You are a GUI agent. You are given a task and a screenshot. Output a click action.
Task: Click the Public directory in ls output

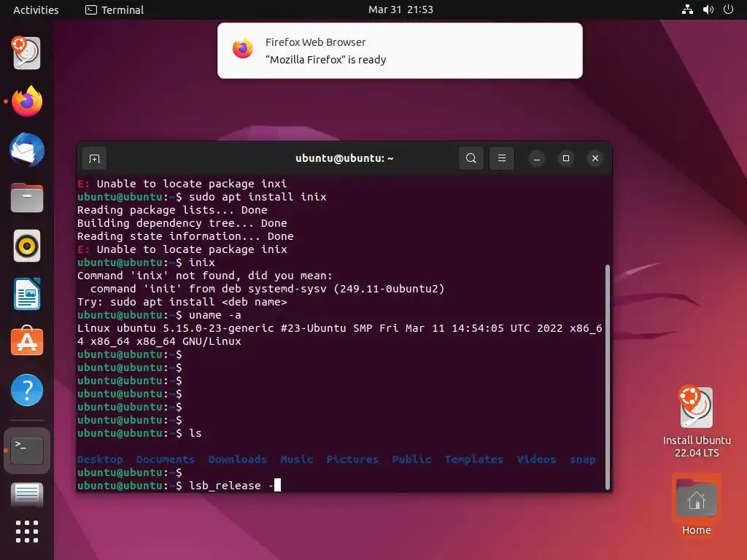(x=411, y=459)
